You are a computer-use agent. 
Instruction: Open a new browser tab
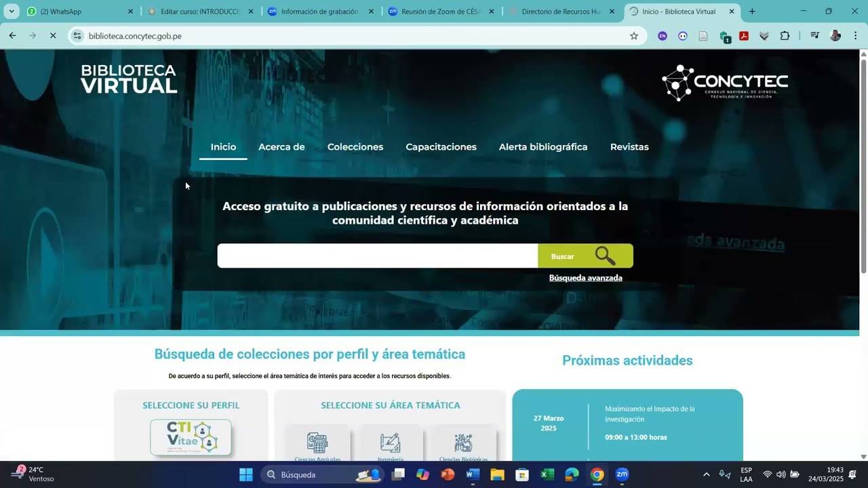752,12
